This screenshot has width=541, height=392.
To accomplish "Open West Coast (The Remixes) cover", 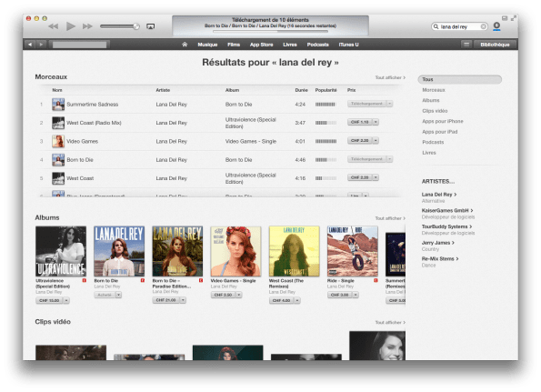I will tap(294, 251).
